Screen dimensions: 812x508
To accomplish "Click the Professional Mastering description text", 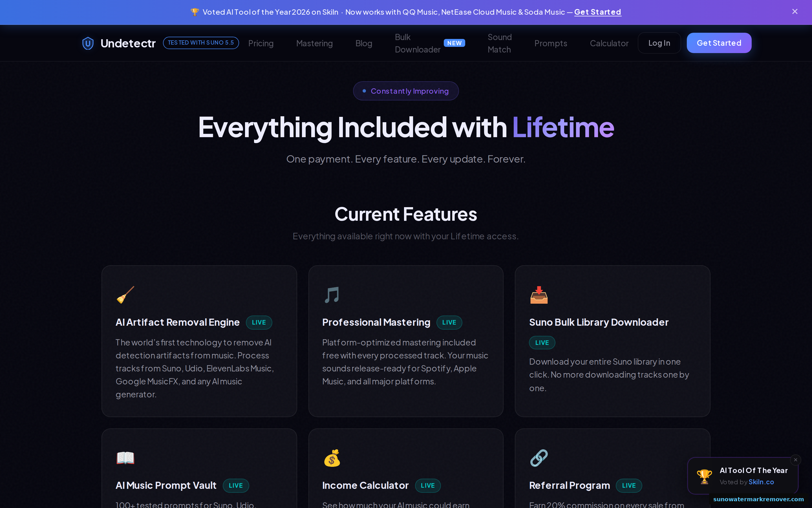I will (405, 362).
